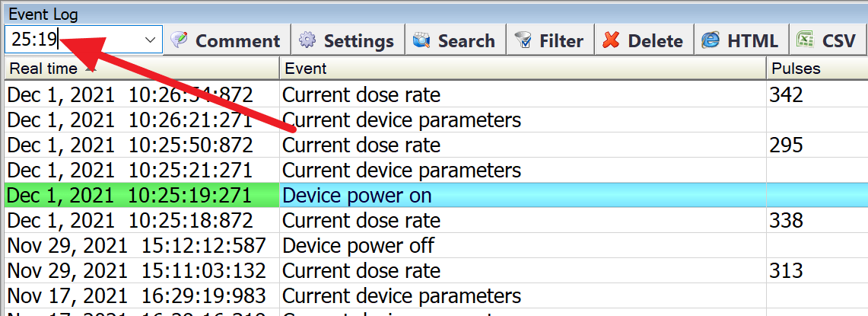Click the Pulses column header

point(817,69)
